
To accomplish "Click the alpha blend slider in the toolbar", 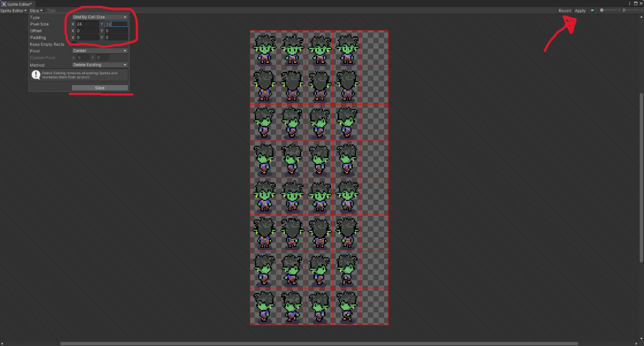I will (609, 10).
